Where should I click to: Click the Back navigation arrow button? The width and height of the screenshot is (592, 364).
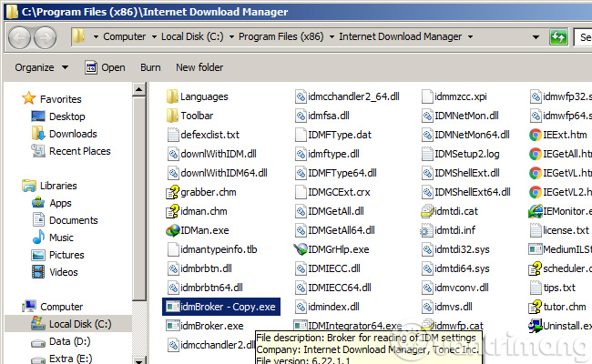click(x=20, y=37)
